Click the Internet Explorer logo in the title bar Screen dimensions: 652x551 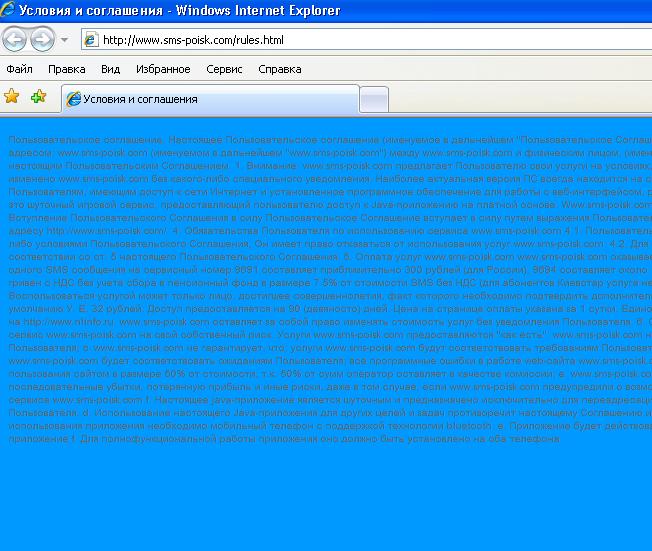click(7, 9)
